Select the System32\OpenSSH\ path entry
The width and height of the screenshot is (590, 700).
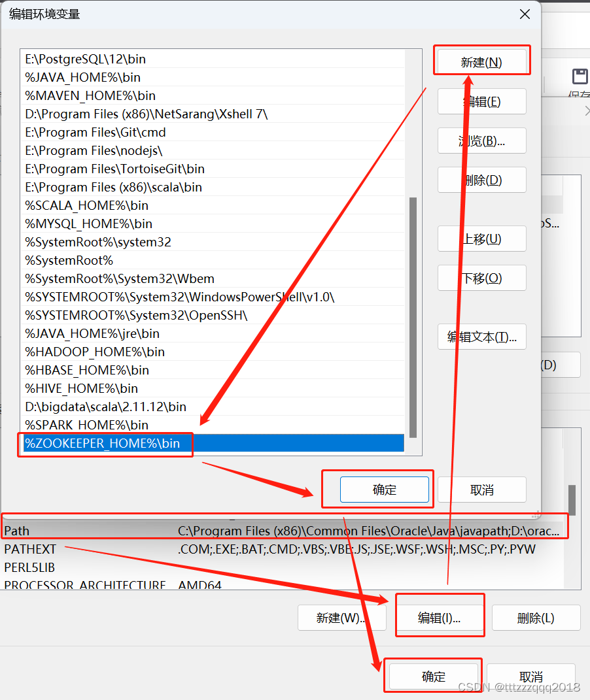(213, 315)
